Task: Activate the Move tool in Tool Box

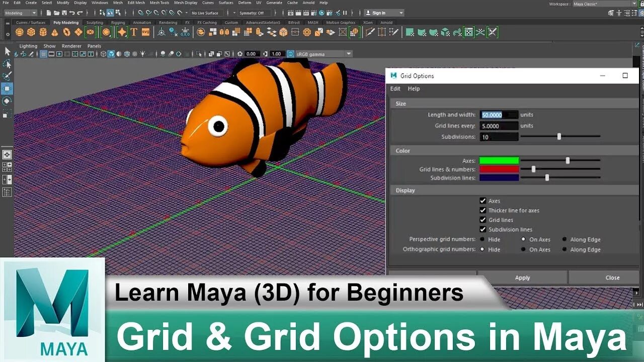Action: coord(7,89)
